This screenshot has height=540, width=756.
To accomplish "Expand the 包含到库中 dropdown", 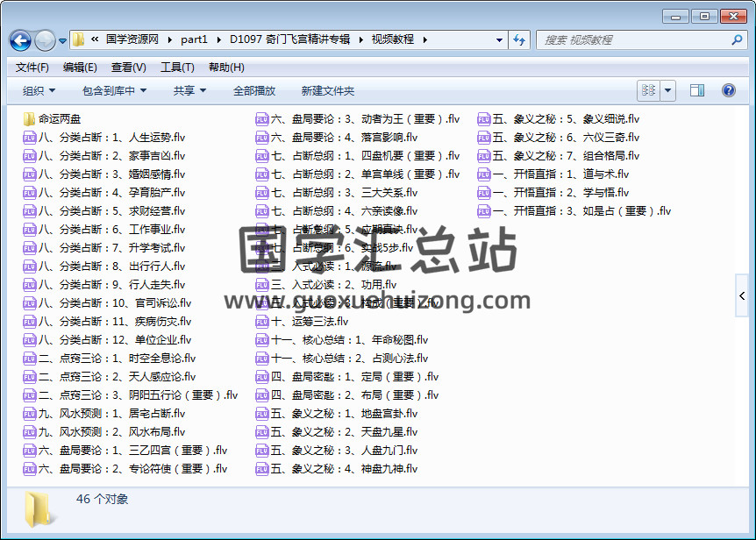I will 114,90.
